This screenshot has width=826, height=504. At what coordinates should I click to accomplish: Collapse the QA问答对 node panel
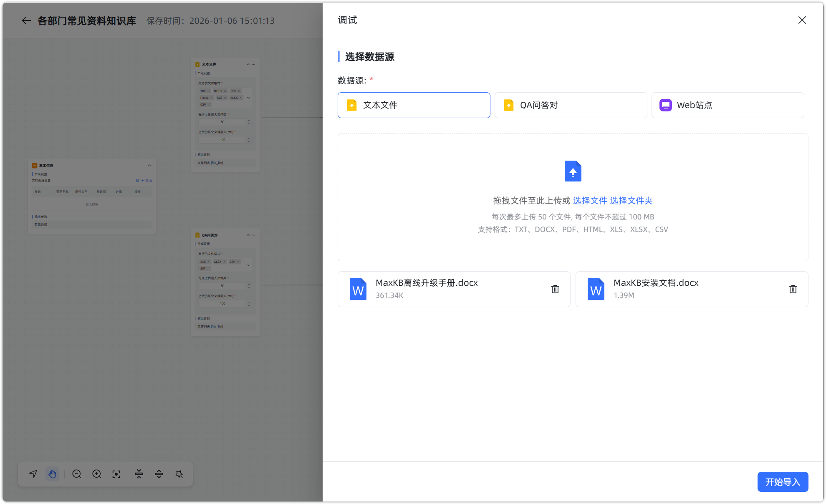point(248,235)
